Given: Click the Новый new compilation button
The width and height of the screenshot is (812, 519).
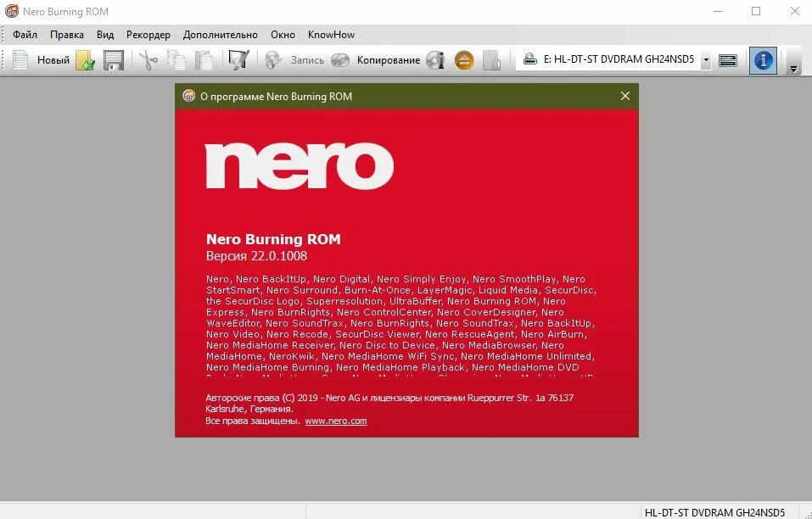Looking at the screenshot, I should 41,60.
